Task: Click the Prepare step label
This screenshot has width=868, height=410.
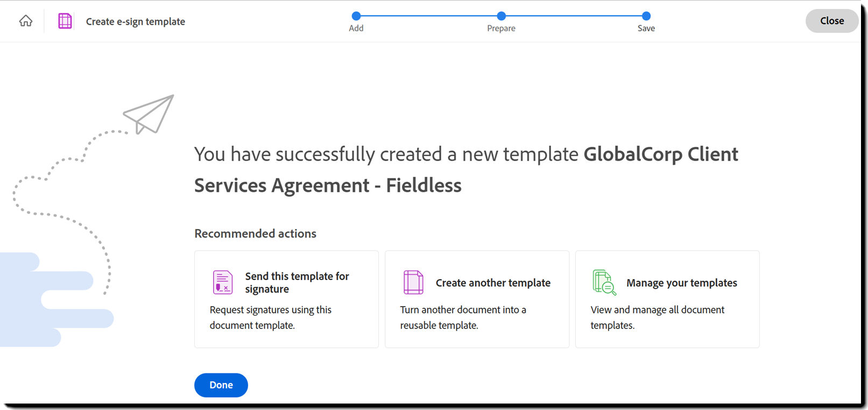Action: click(x=502, y=29)
